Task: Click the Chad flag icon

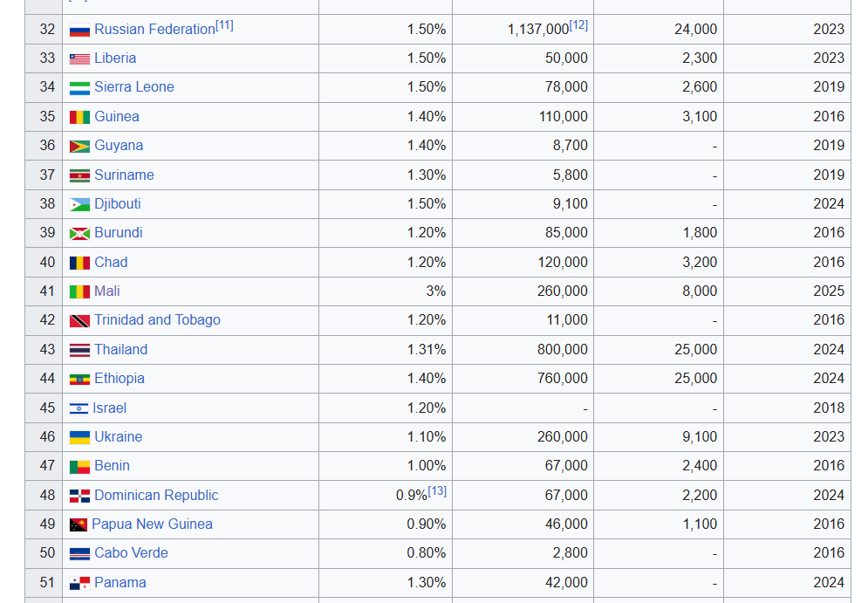Action: pos(79,263)
